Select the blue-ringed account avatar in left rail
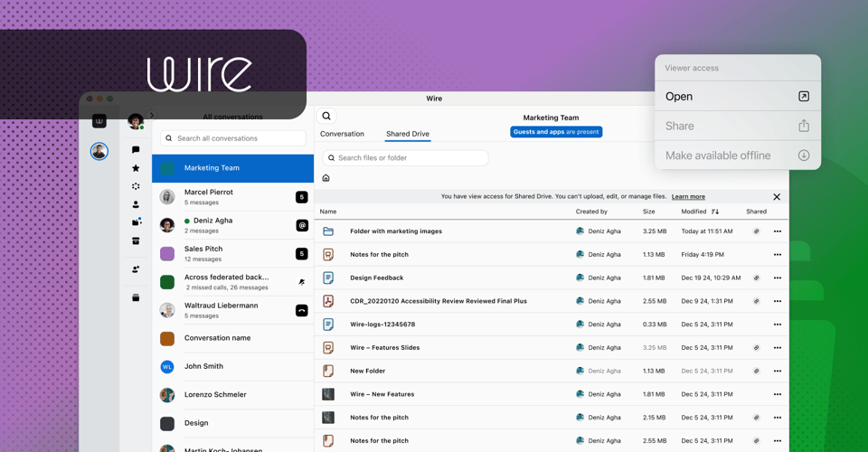The width and height of the screenshot is (868, 452). point(99,151)
